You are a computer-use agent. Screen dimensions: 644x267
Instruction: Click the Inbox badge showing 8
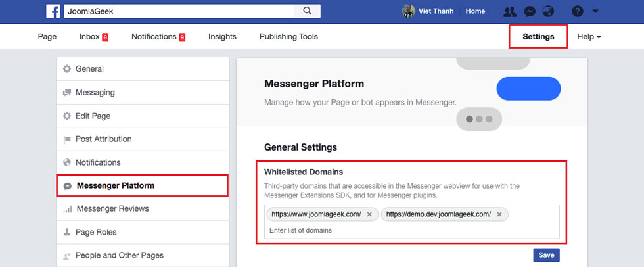click(x=105, y=37)
